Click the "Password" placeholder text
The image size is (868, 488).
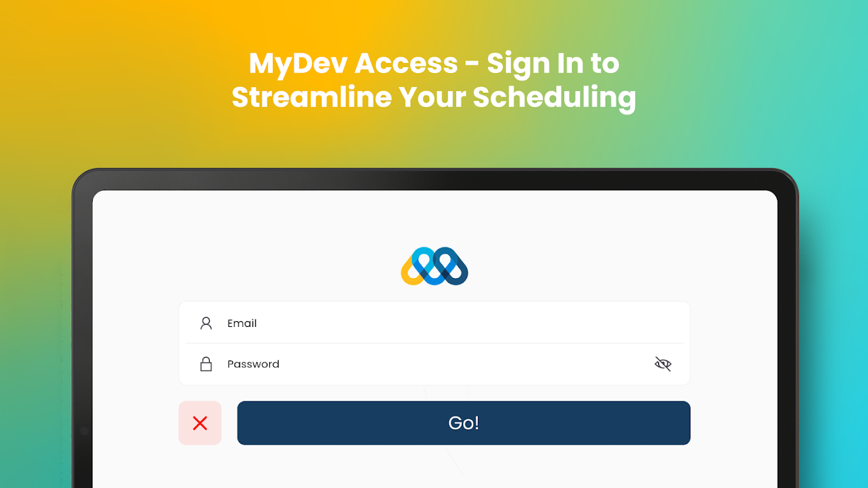(x=253, y=364)
